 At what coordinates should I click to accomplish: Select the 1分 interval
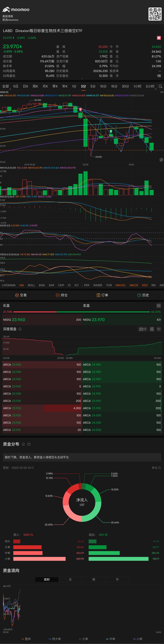[x=74, y=86]
